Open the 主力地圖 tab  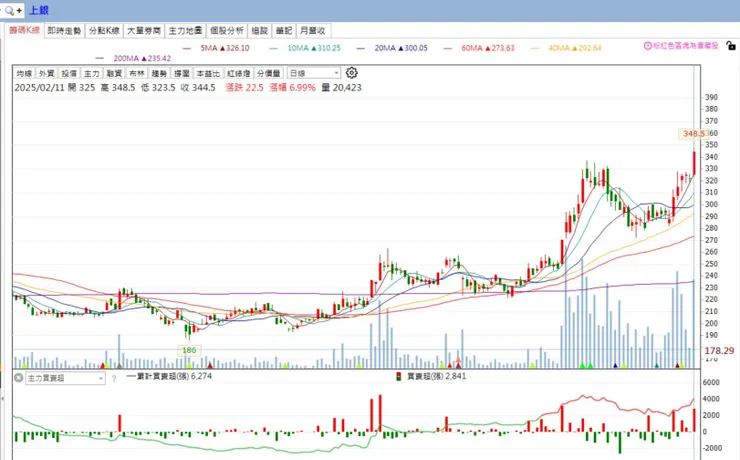(185, 31)
